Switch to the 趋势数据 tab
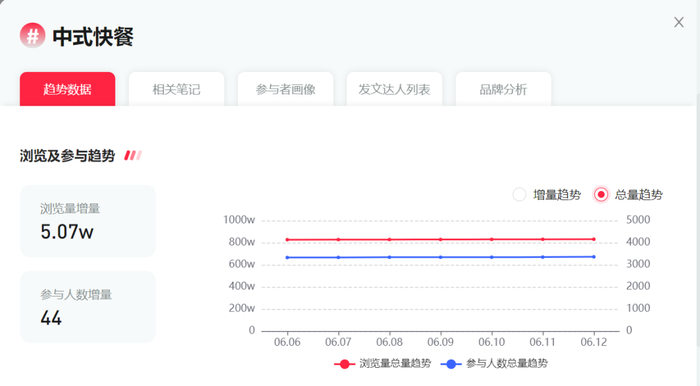 click(x=67, y=89)
